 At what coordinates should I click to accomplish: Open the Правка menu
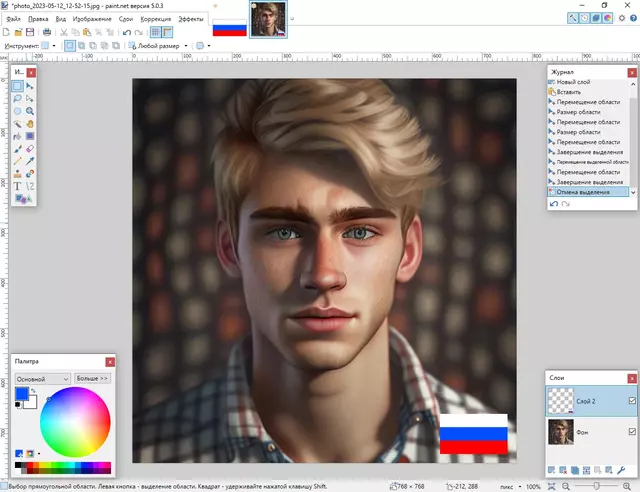tap(38, 19)
